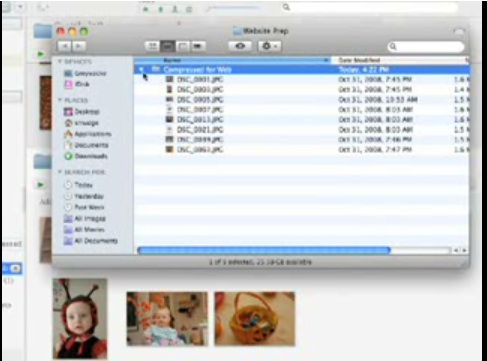Select the Compressed for Web folder row
This screenshot has height=361, width=487.
pyautogui.click(x=302, y=69)
